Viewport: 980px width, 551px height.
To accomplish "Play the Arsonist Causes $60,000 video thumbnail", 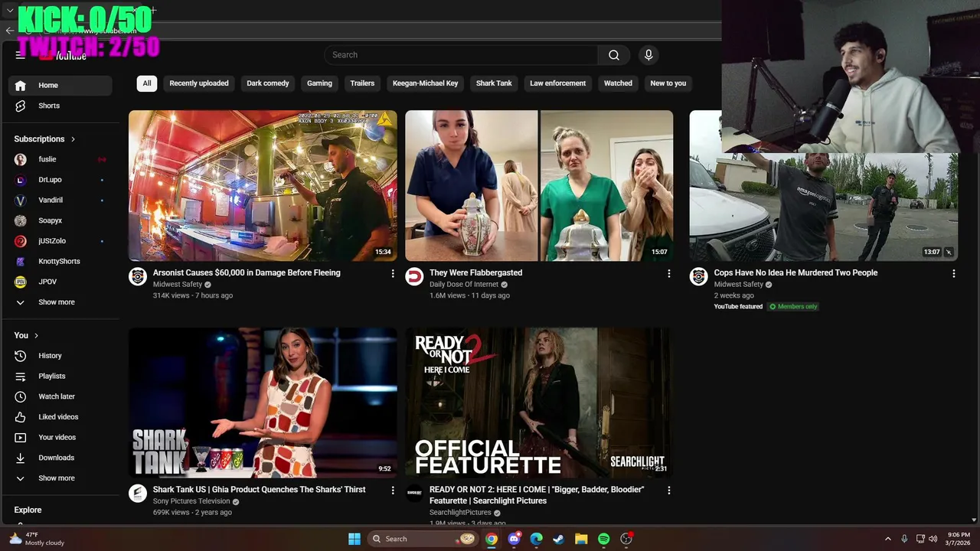I will click(263, 185).
